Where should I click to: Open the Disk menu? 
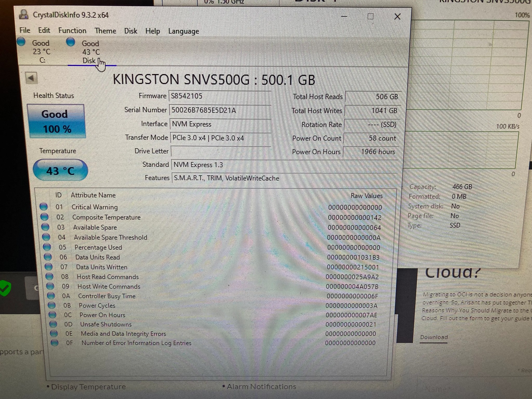pyautogui.click(x=131, y=31)
